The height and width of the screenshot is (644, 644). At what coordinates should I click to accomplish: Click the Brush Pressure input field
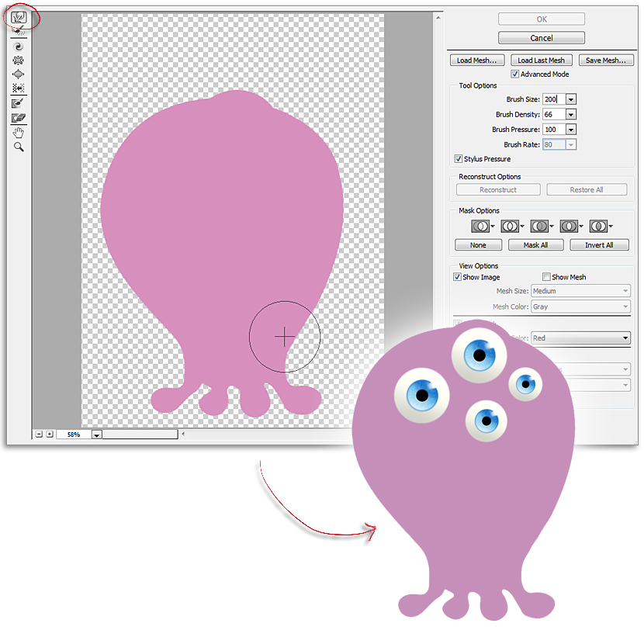pos(554,130)
